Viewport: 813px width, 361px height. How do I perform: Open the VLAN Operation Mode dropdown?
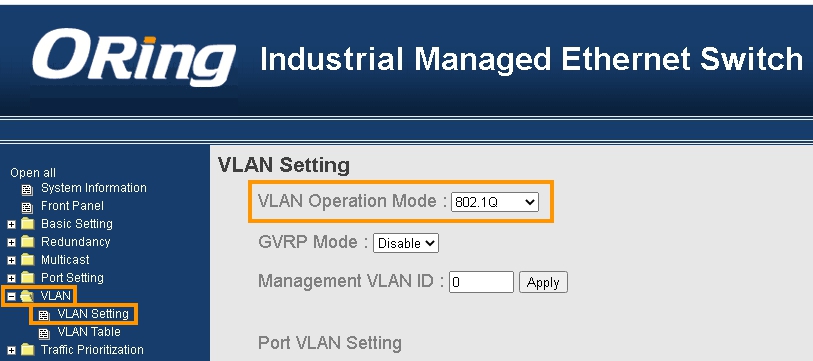pyautogui.click(x=495, y=202)
